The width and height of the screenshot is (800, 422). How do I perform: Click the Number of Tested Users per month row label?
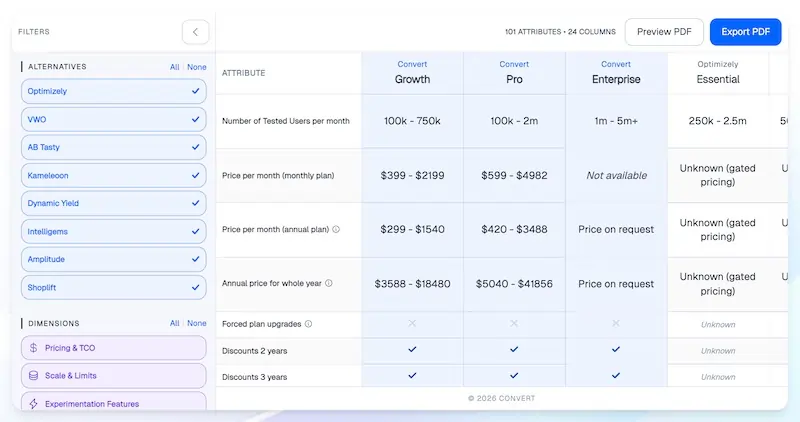click(x=286, y=121)
